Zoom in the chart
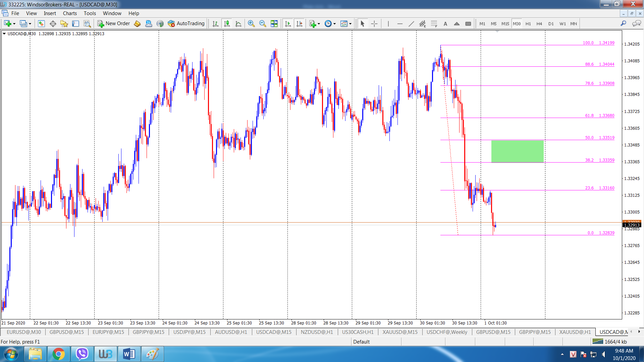Image resolution: width=644 pixels, height=362 pixels. (251, 23)
